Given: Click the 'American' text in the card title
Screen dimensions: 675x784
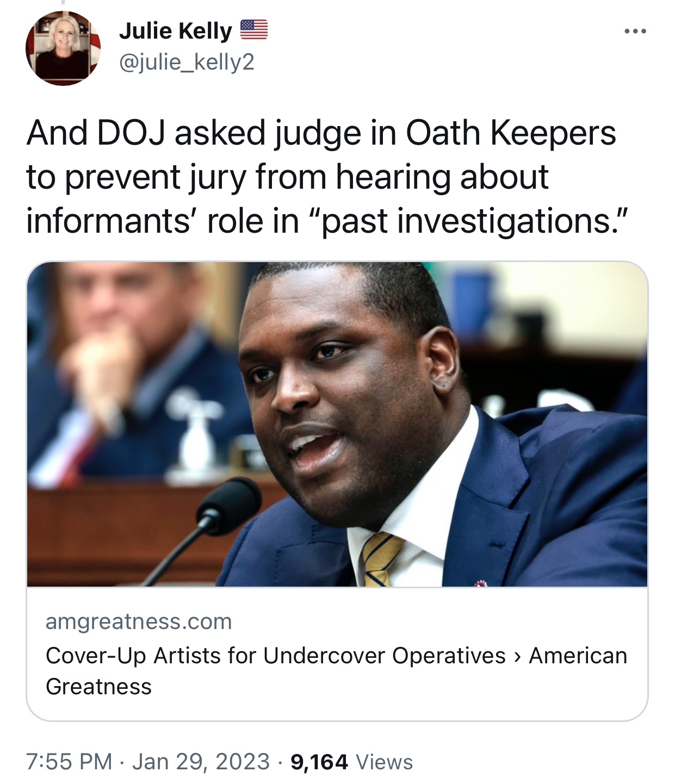Looking at the screenshot, I should [x=578, y=655].
